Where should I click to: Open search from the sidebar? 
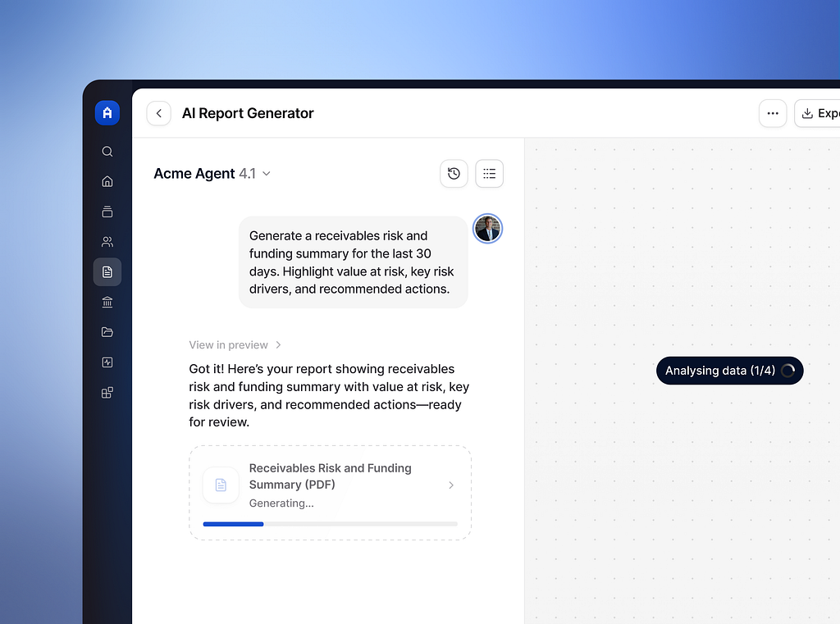107,151
